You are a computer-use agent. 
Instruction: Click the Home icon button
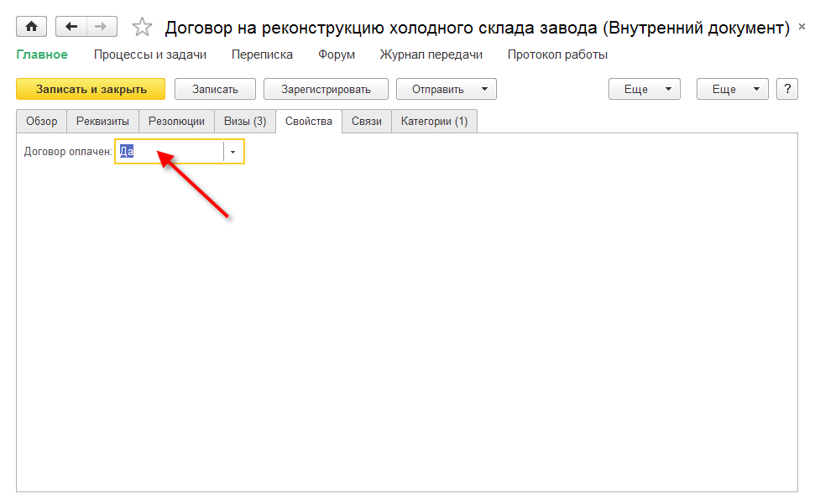(x=32, y=27)
